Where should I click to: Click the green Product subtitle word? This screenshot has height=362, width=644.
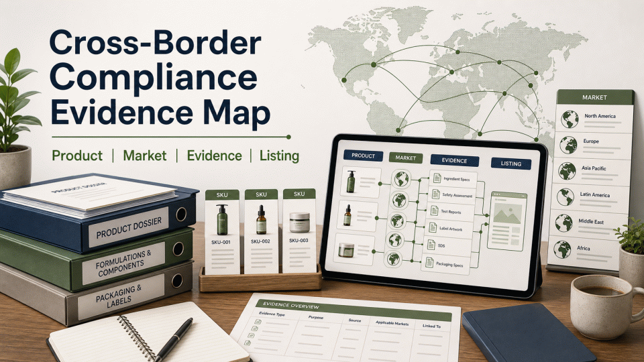point(77,156)
